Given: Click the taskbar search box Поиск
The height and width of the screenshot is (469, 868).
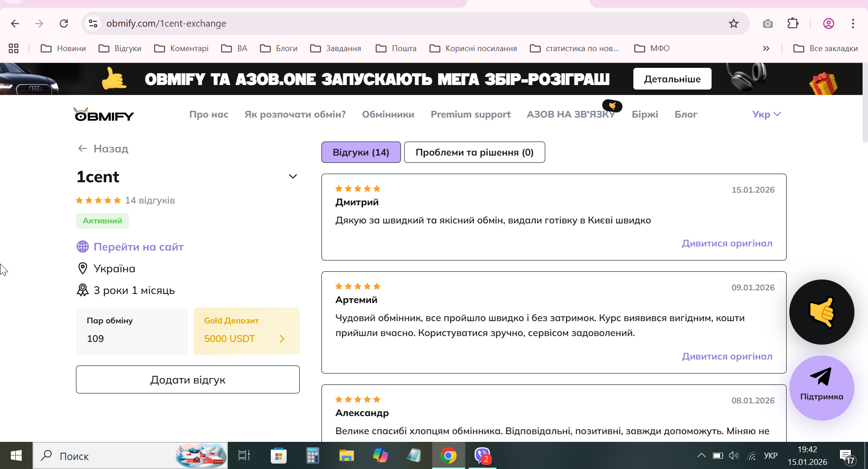Looking at the screenshot, I should [x=130, y=456].
